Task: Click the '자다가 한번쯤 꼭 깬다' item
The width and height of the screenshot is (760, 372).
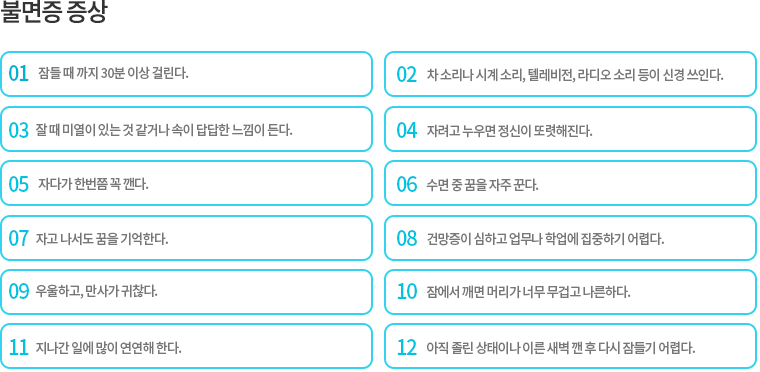Action: coord(186,183)
